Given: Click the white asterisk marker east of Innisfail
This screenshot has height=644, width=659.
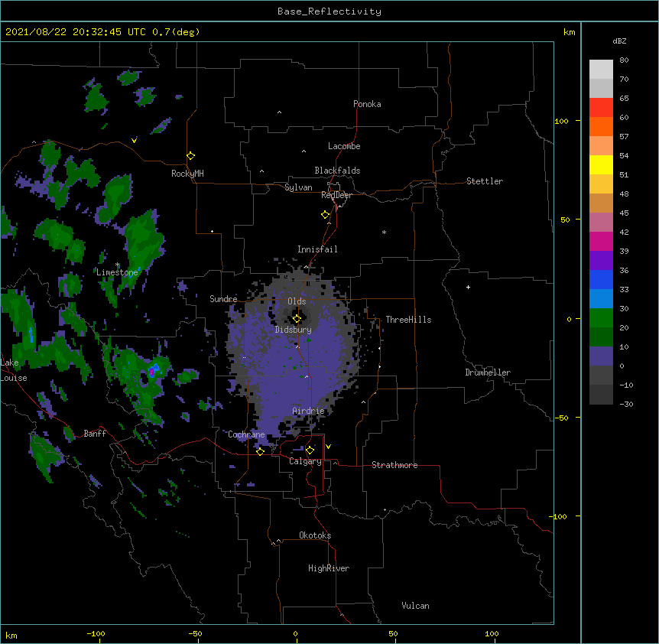Looking at the screenshot, I should [x=384, y=232].
